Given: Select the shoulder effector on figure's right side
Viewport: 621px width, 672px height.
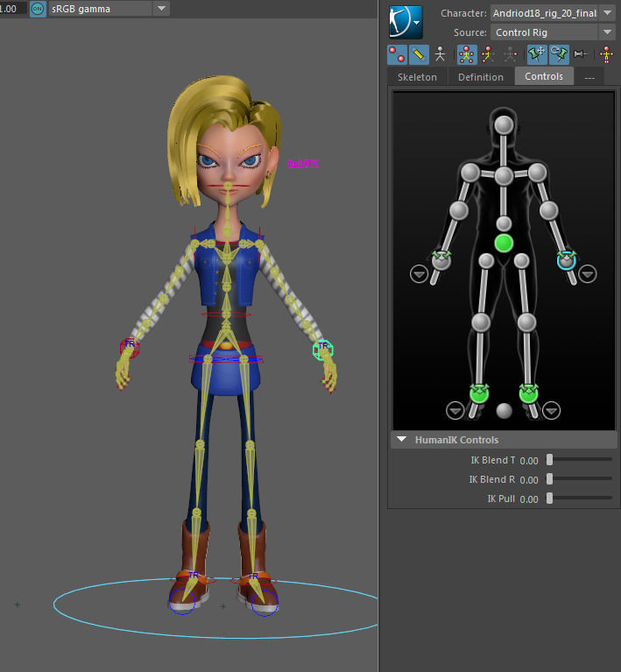Looking at the screenshot, I should click(x=538, y=173).
